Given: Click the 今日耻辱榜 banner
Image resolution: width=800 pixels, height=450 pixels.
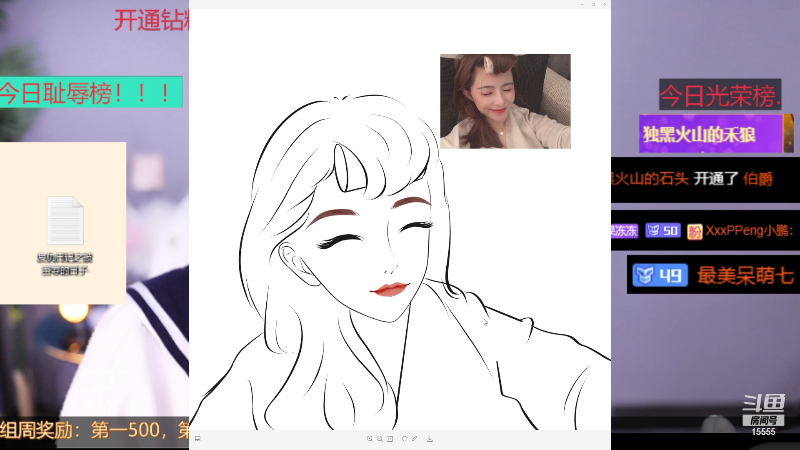Looking at the screenshot, I should coord(91,92).
